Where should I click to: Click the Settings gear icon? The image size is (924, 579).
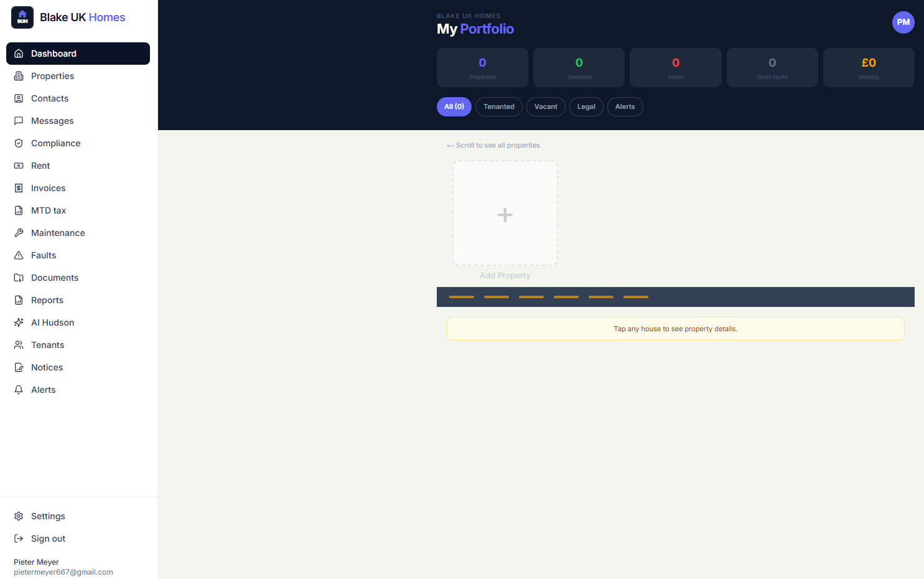pos(19,516)
